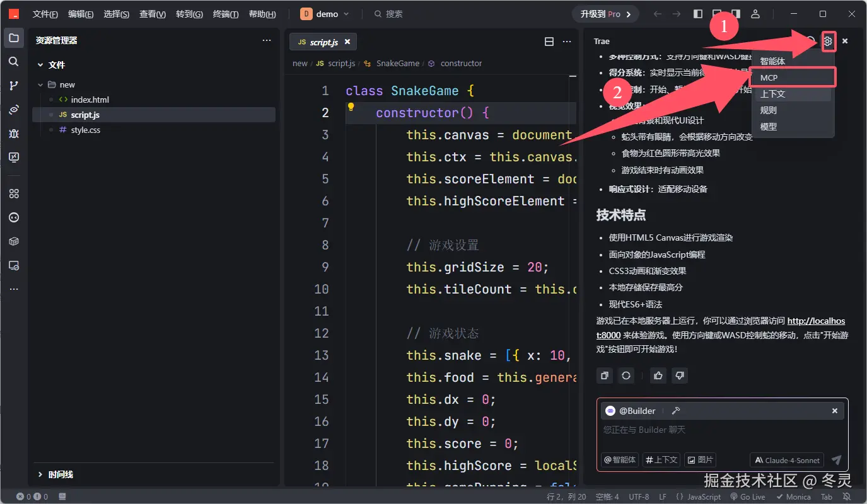
Task: Regenerate the chat response
Action: [x=626, y=375]
